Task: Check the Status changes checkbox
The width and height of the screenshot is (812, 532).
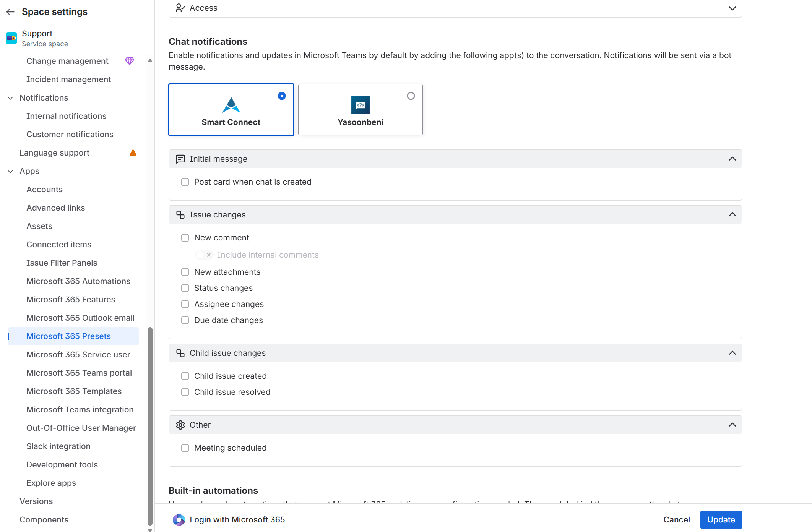Action: tap(185, 288)
